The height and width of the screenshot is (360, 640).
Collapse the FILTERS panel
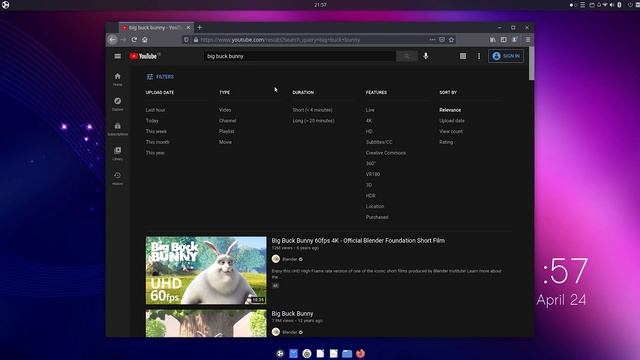click(160, 77)
